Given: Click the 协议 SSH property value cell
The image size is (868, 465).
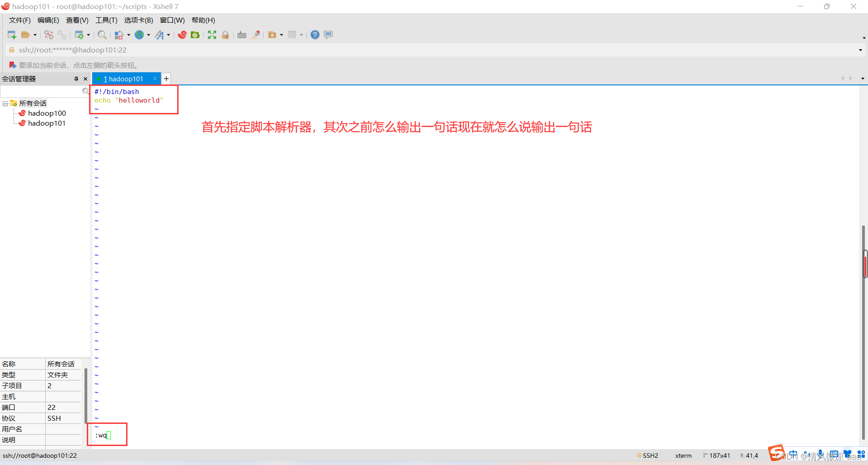Looking at the screenshot, I should (63, 418).
